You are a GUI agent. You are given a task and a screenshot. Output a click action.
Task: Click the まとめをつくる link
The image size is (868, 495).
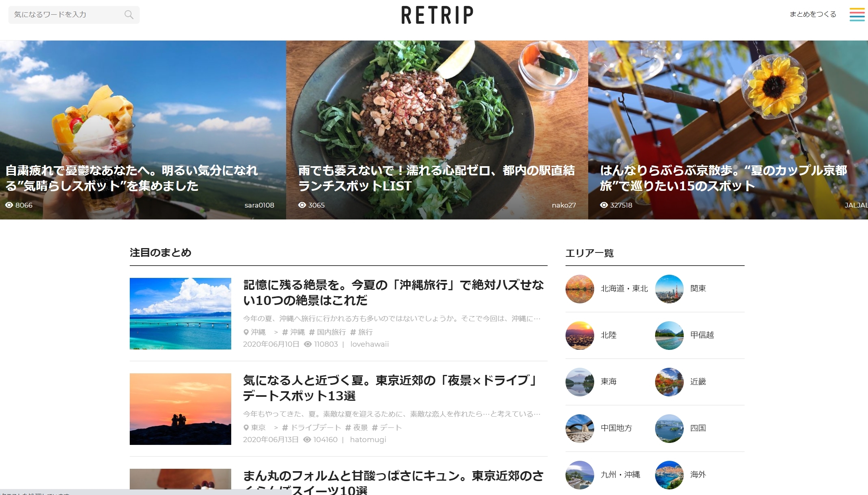813,14
